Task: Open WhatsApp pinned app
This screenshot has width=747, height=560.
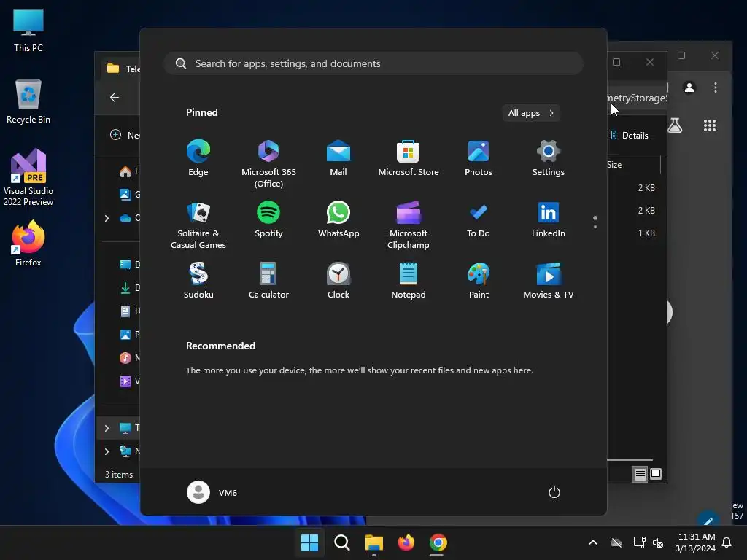Action: [x=338, y=219]
